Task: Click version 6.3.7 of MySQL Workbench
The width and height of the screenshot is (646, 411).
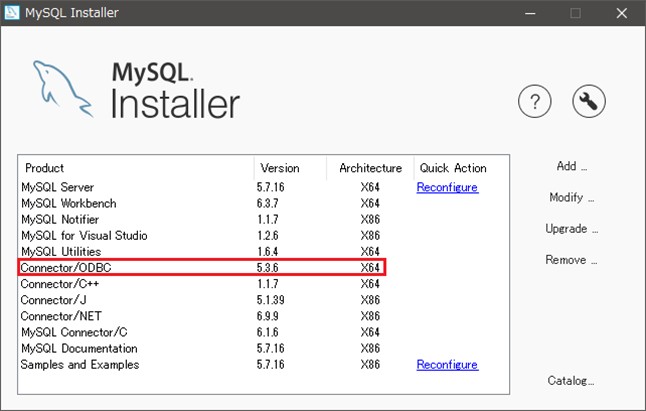Action: [x=268, y=203]
